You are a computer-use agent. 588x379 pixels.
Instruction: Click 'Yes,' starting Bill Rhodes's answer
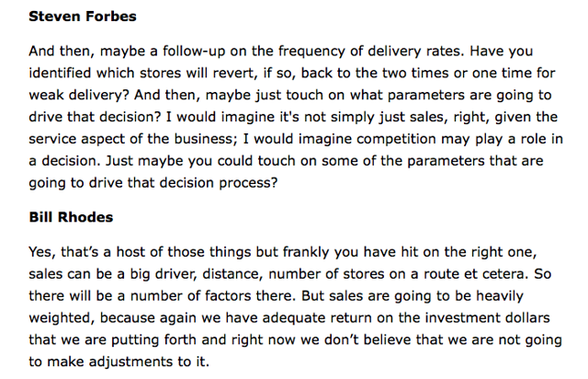(x=42, y=252)
